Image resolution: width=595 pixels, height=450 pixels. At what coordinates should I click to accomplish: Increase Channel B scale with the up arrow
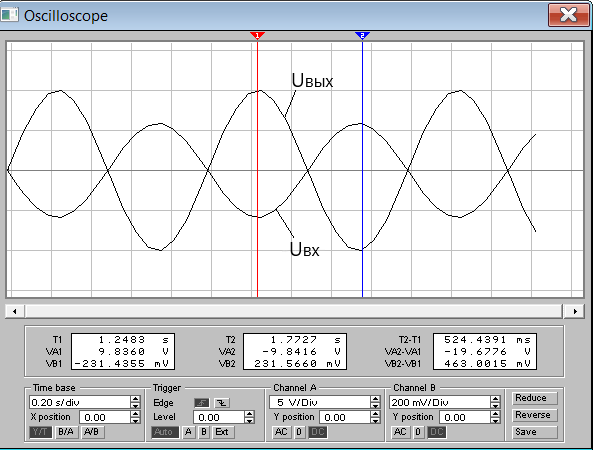point(495,399)
